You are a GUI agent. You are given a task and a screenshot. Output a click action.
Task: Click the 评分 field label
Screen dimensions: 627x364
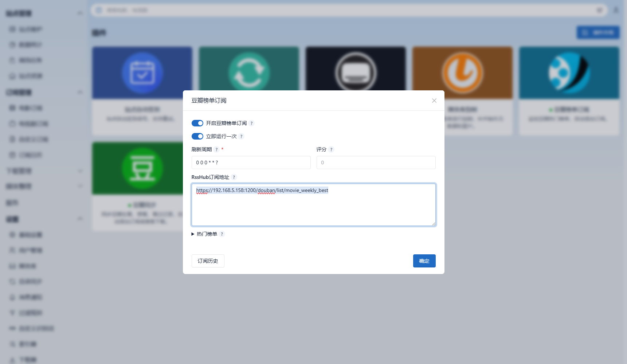click(x=321, y=149)
